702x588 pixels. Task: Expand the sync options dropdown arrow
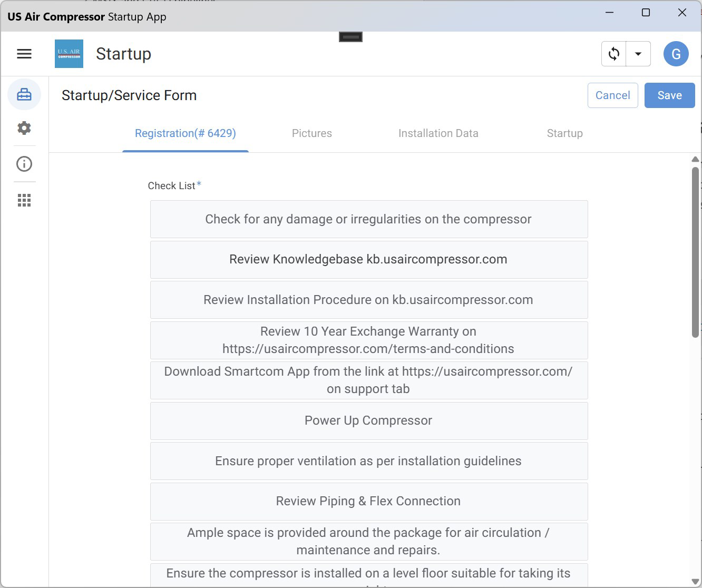click(638, 54)
